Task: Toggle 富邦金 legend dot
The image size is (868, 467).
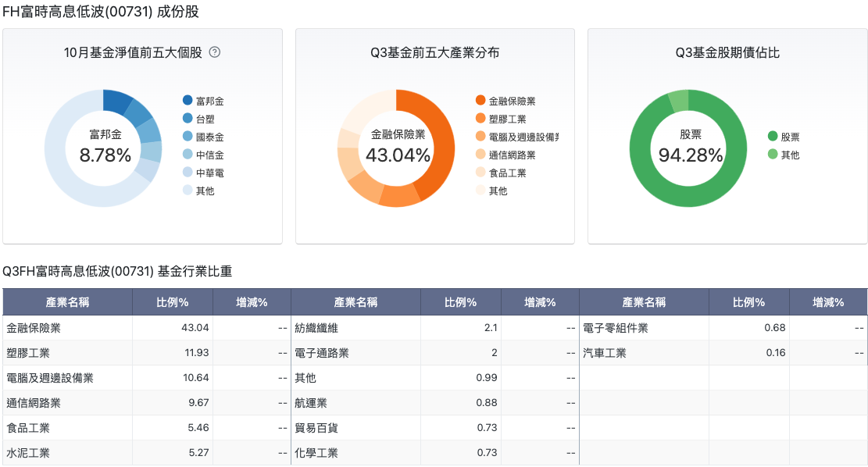Action: tap(188, 100)
